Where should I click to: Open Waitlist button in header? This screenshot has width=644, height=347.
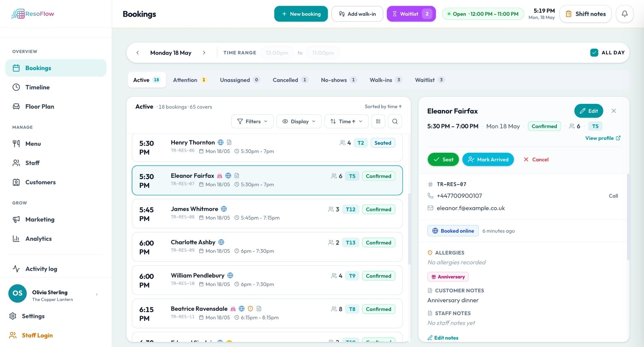coord(411,14)
